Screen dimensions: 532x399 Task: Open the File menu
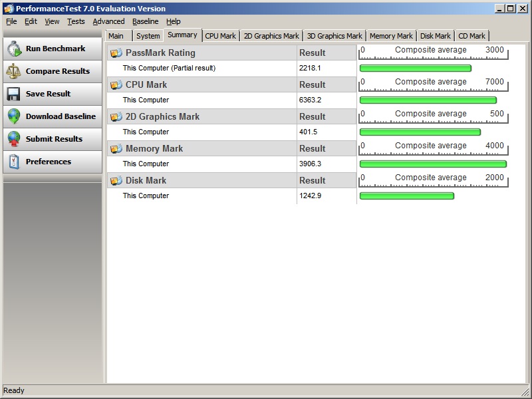(11, 21)
